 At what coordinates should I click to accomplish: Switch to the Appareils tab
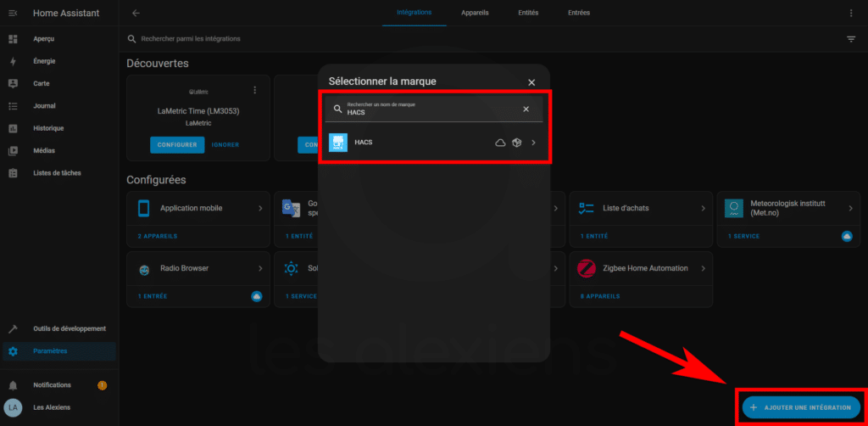tap(475, 13)
